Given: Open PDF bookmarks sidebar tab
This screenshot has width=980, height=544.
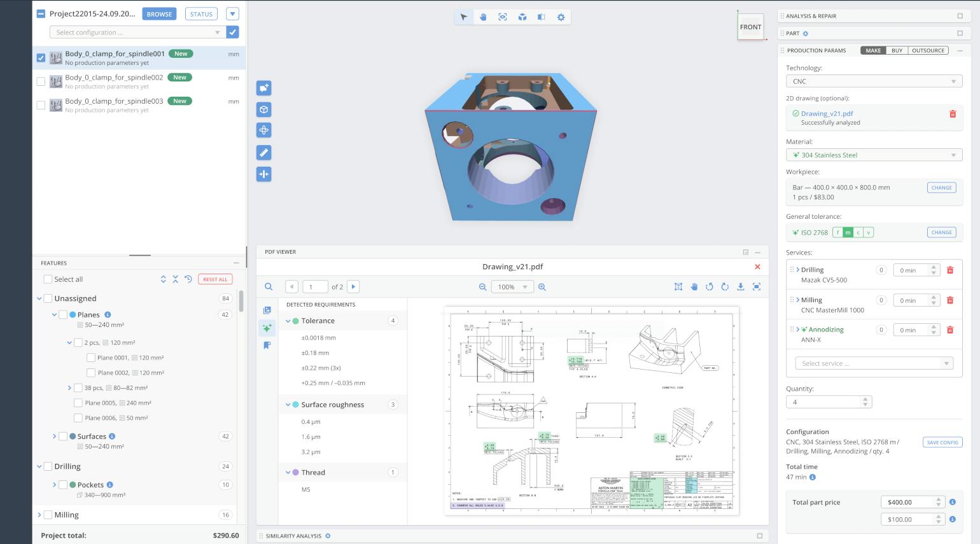Looking at the screenshot, I should pyautogui.click(x=267, y=345).
